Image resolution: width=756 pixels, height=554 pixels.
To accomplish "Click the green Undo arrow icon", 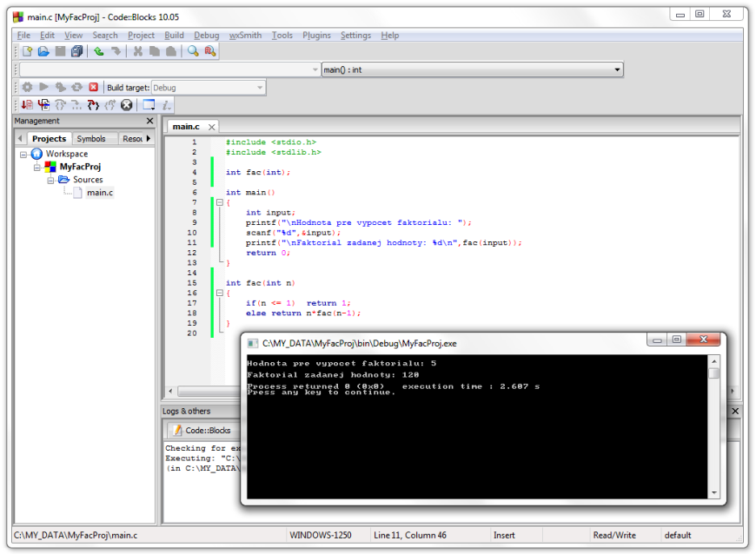I will coord(99,51).
